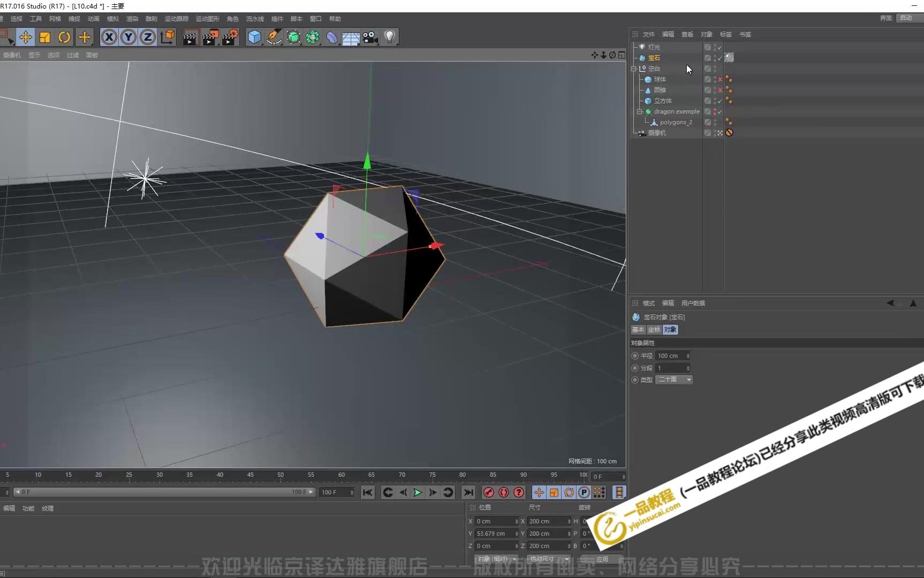Toggle the X axis lock icon
The image size is (924, 578).
tap(109, 37)
